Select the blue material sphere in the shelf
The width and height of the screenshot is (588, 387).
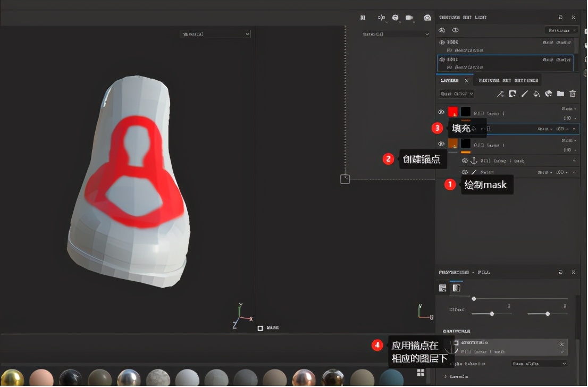(x=391, y=377)
